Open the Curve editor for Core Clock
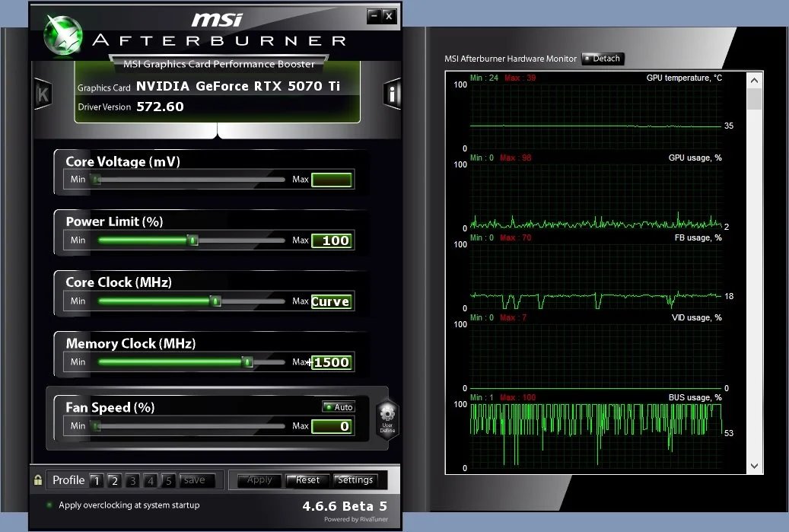Image resolution: width=789 pixels, height=532 pixels. (331, 301)
